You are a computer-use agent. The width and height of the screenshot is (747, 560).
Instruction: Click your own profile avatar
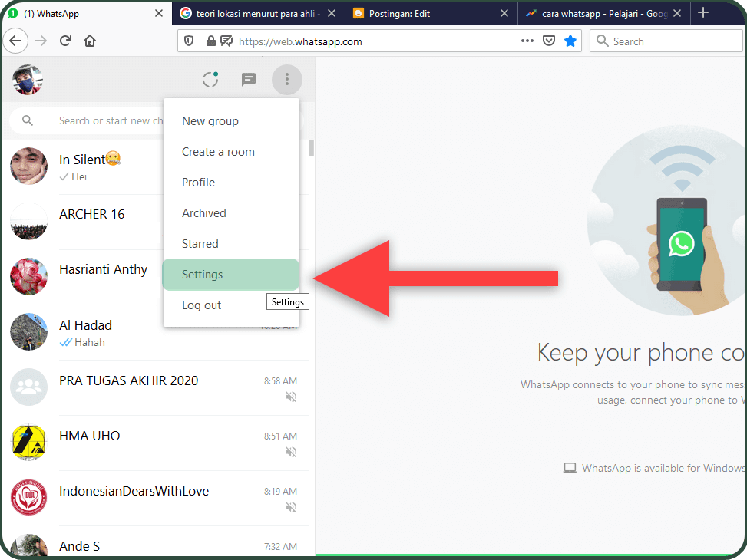[27, 80]
